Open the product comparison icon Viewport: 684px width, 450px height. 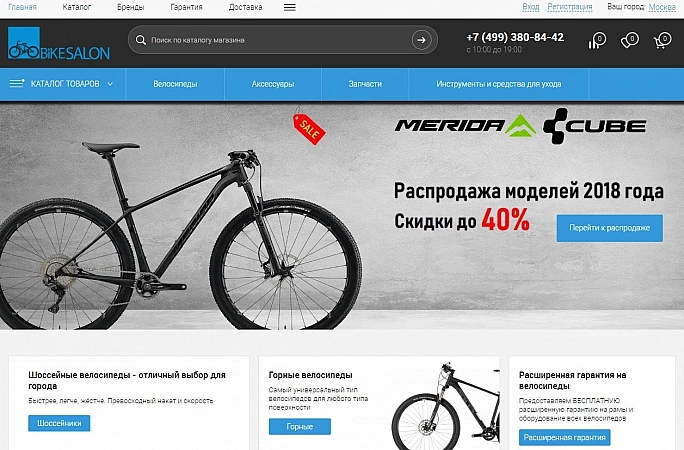(x=597, y=41)
